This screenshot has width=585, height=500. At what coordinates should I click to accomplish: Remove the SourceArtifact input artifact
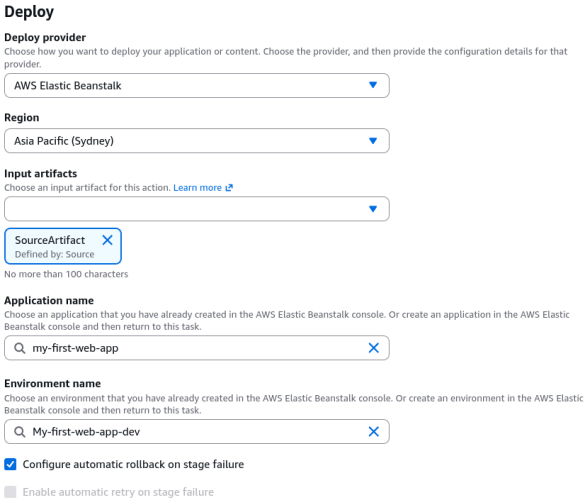(107, 240)
